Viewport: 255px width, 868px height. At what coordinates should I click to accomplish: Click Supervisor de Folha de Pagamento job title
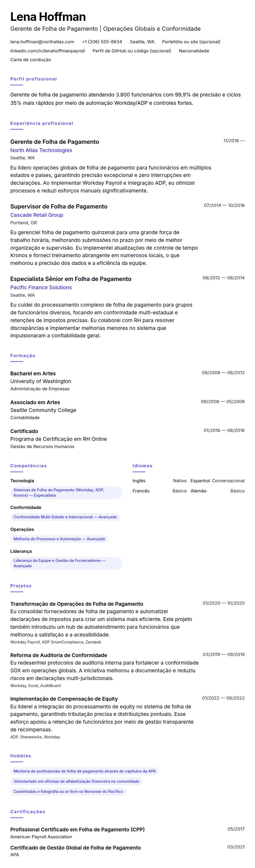tap(59, 207)
